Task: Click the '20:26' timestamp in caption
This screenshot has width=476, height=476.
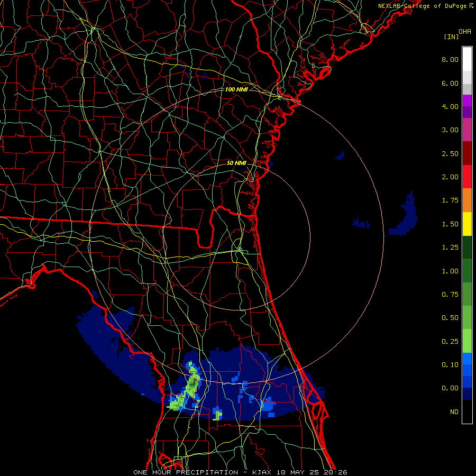Action: pos(335,472)
